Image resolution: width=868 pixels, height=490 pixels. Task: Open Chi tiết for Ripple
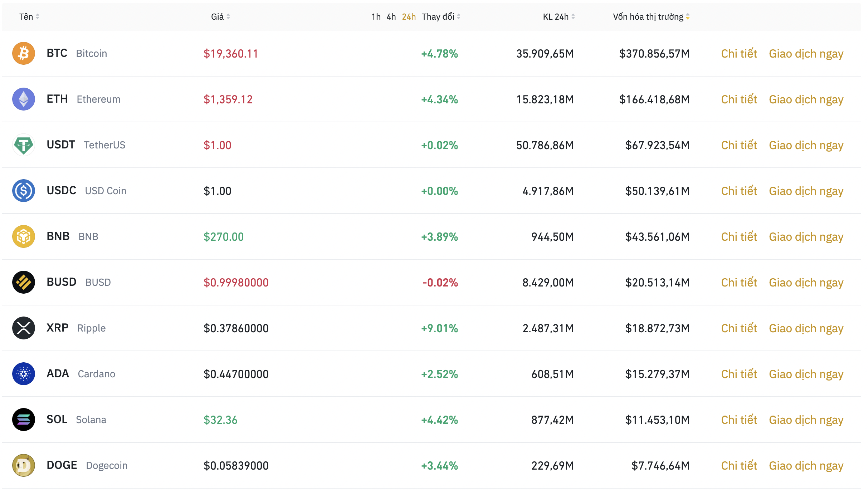(x=739, y=328)
